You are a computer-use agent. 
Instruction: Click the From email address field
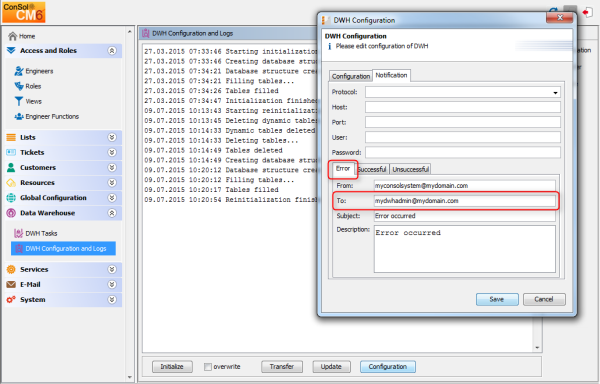(465, 185)
